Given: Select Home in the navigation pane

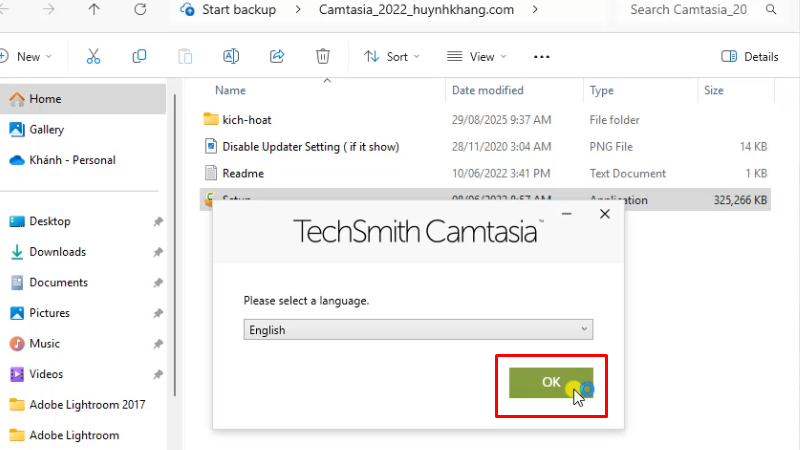Looking at the screenshot, I should (x=82, y=99).
